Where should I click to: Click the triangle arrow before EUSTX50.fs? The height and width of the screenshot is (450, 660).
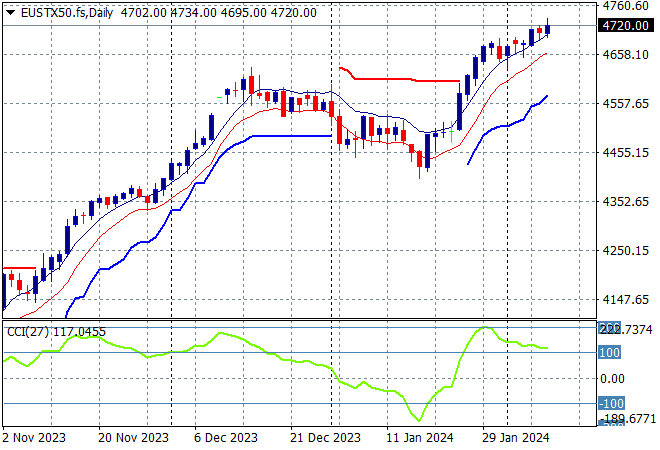[x=10, y=12]
